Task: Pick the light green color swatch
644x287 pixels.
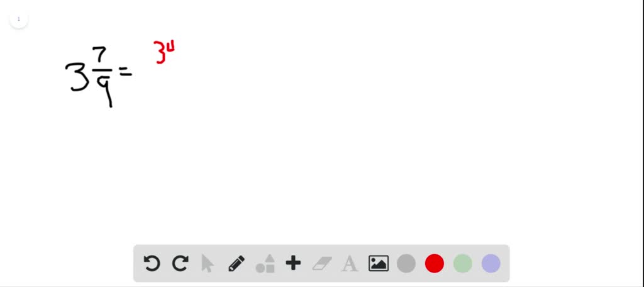Action: point(463,264)
